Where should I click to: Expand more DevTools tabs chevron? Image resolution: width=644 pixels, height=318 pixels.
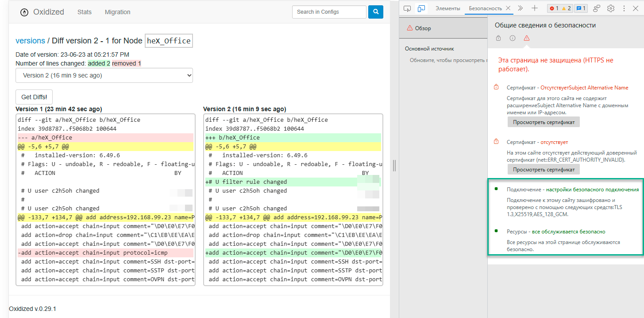tap(520, 8)
